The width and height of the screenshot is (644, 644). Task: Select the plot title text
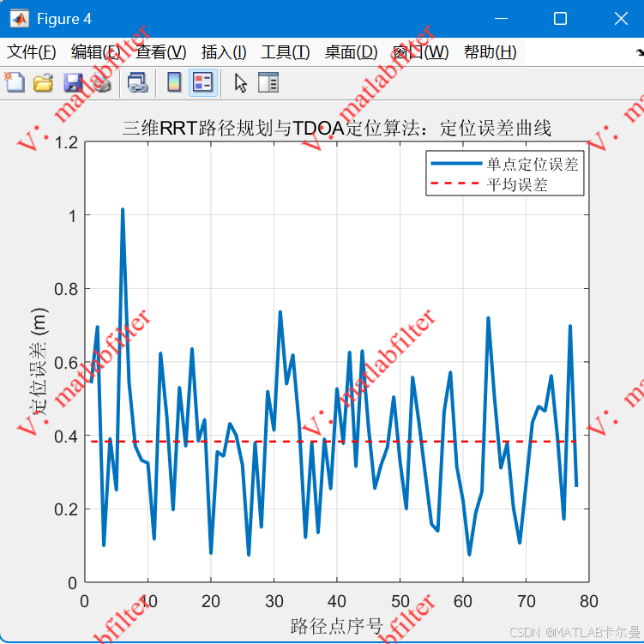point(337,128)
